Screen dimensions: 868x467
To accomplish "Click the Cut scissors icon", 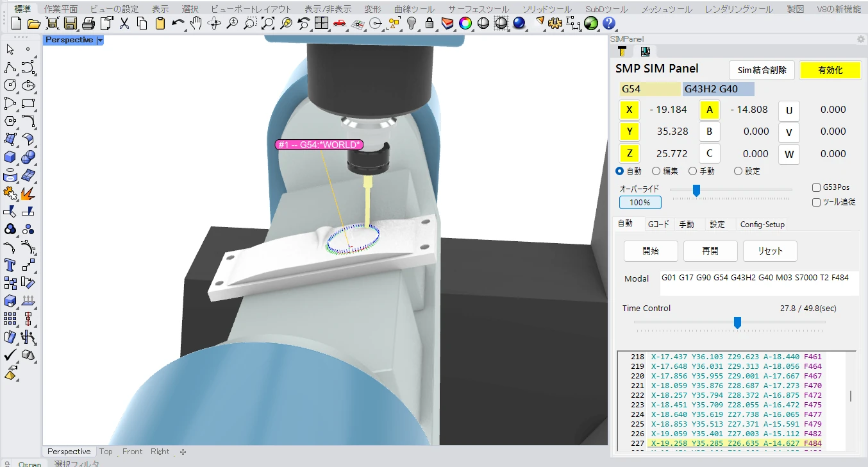I will point(124,24).
